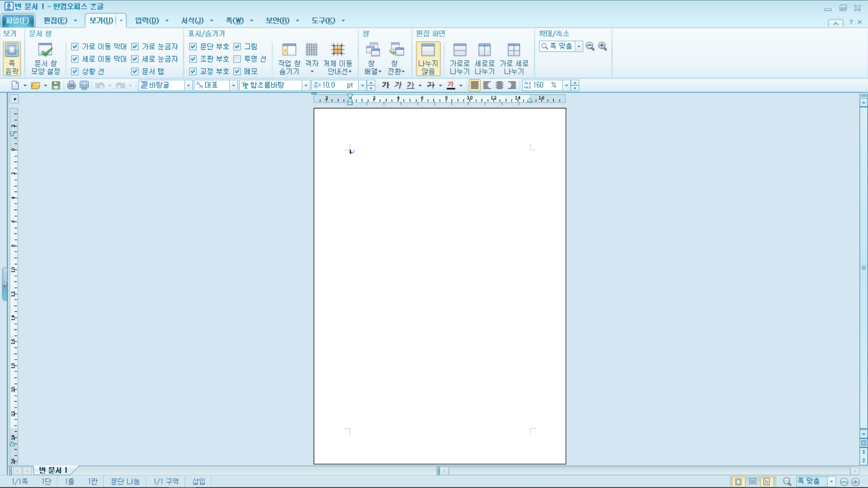868x488 pixels.
Task: Expand the 대표 language dropdown
Action: (233, 85)
